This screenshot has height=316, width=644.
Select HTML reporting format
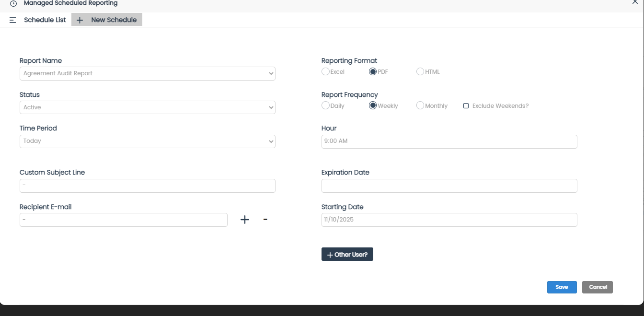pyautogui.click(x=420, y=72)
